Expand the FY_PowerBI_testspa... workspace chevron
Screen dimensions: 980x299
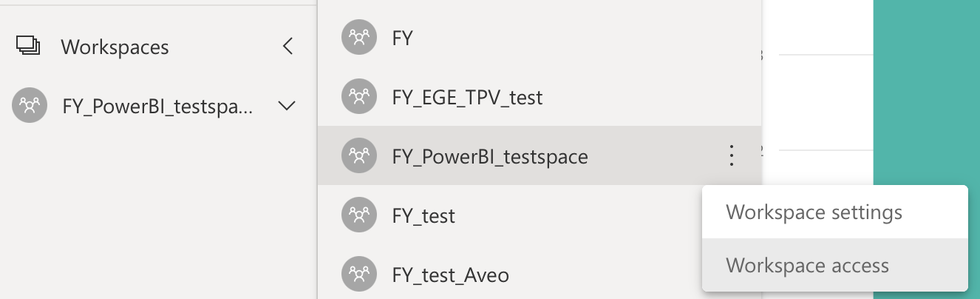(287, 107)
